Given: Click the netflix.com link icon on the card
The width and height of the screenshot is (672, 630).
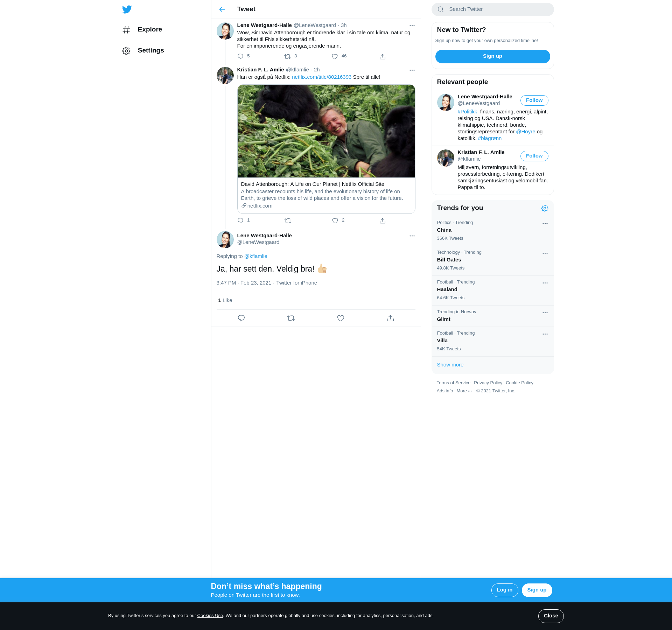Looking at the screenshot, I should click(244, 206).
